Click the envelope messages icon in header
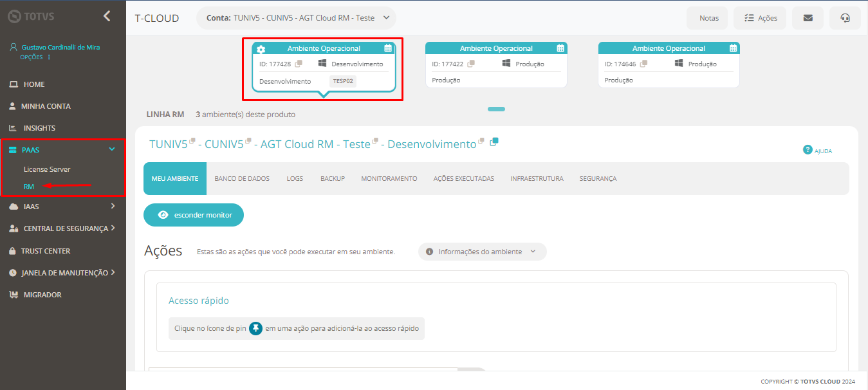This screenshot has height=390, width=868. (808, 18)
